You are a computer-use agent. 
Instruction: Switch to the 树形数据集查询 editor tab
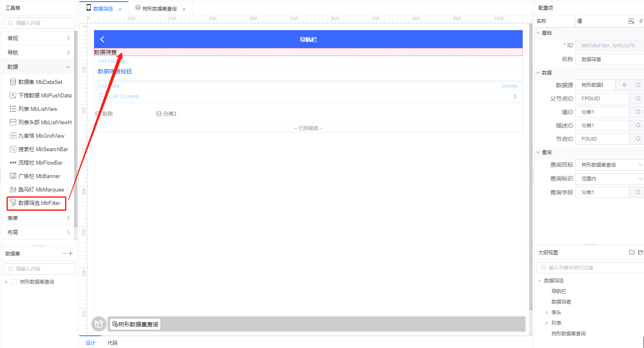pyautogui.click(x=159, y=9)
